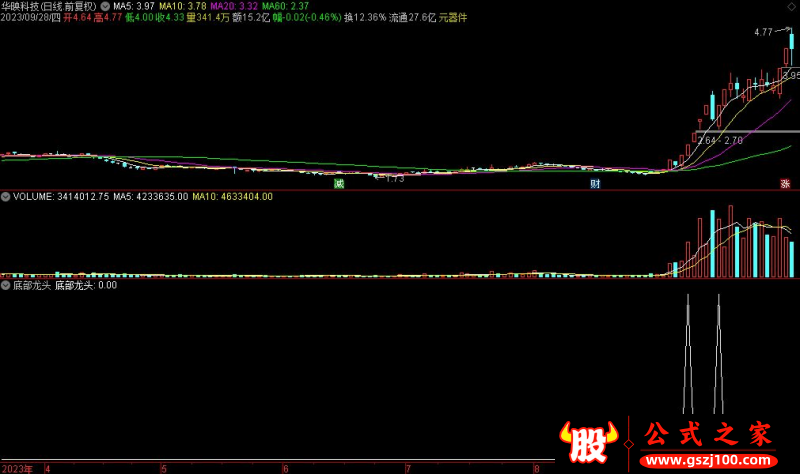Screen dimensions: 800x474
Task: Open the 元器件 sector link
Action: click(453, 17)
